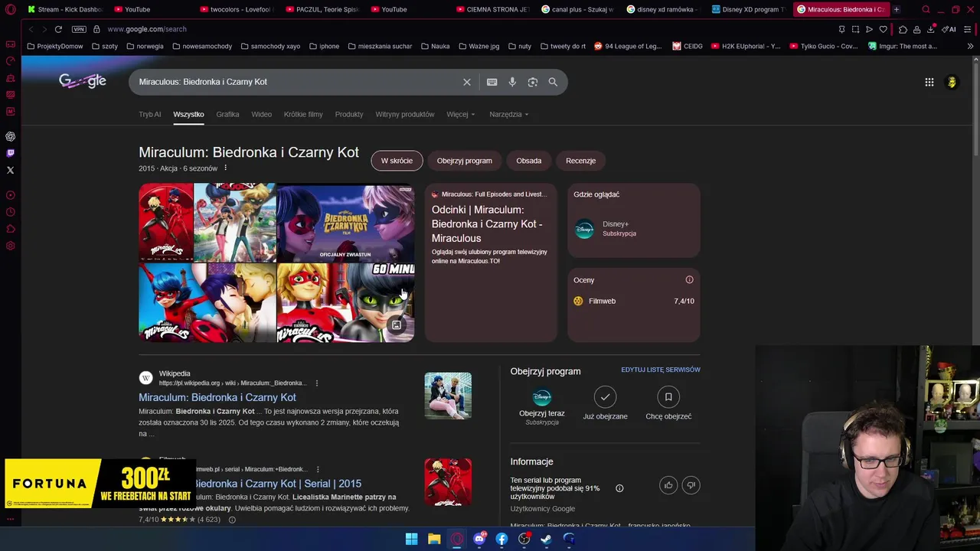Open the '60 minut' Ladybug and Cat Noir image
The width and height of the screenshot is (980, 551).
[x=345, y=303]
